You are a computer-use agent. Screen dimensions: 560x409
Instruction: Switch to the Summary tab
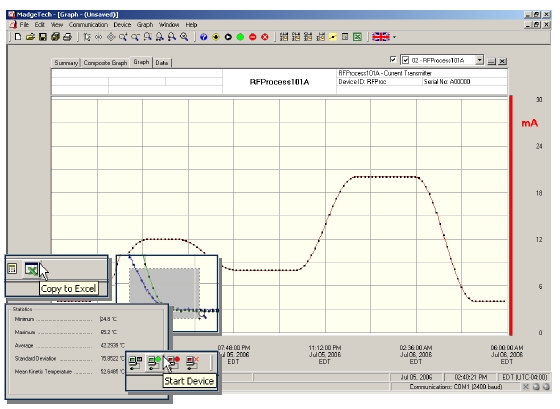tap(66, 63)
